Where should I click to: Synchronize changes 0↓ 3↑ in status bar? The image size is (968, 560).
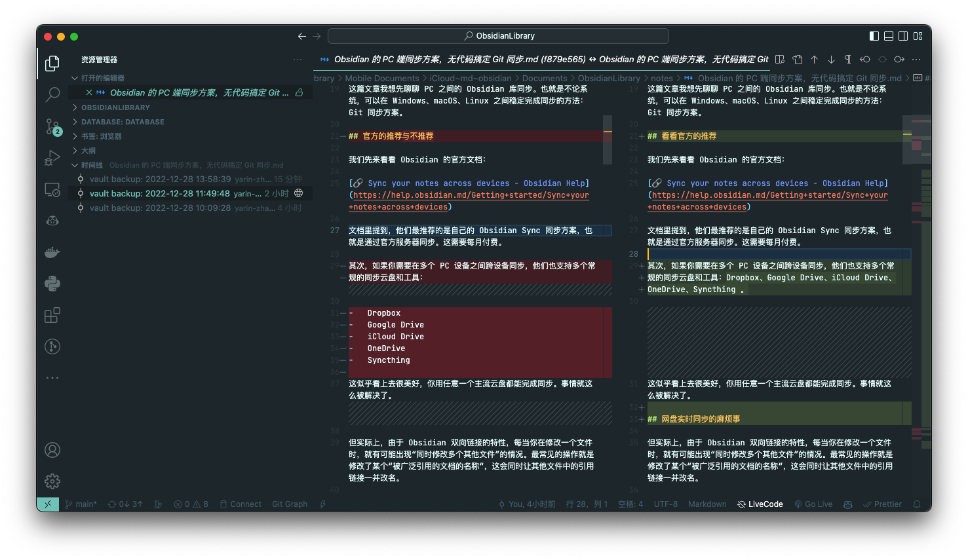click(x=125, y=504)
